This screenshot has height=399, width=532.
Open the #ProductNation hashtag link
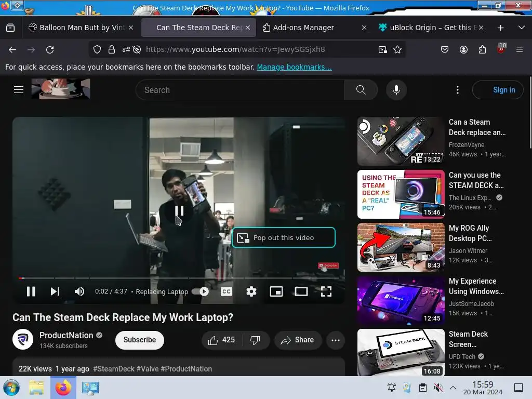187,369
